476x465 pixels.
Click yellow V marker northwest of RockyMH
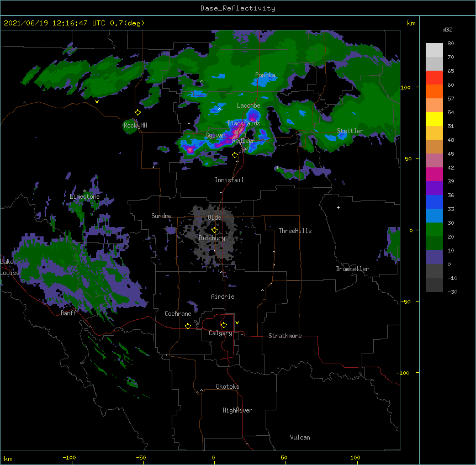pos(97,102)
